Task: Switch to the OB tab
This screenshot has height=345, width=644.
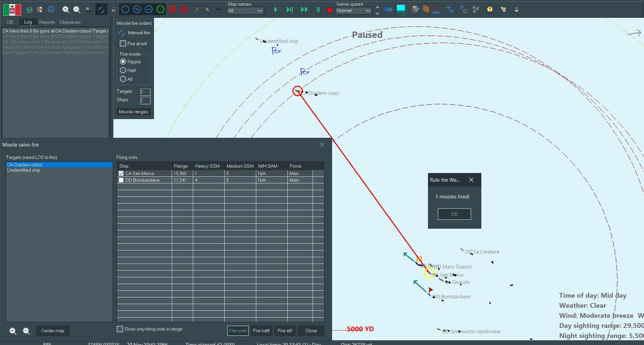Action: (10, 22)
